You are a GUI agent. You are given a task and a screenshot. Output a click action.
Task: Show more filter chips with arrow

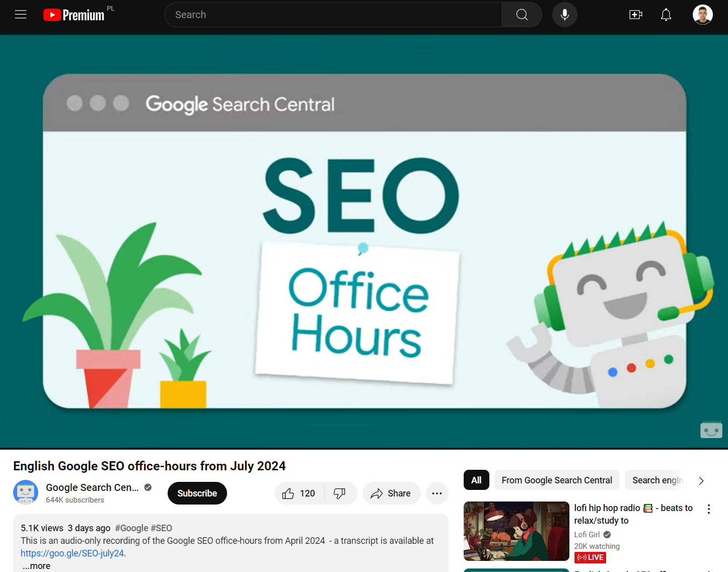pyautogui.click(x=701, y=481)
